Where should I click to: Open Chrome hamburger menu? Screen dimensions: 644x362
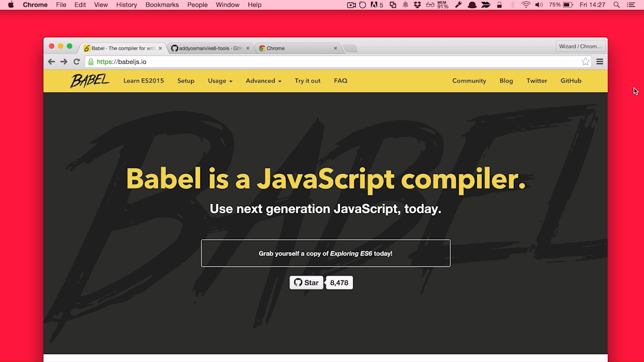coord(600,62)
